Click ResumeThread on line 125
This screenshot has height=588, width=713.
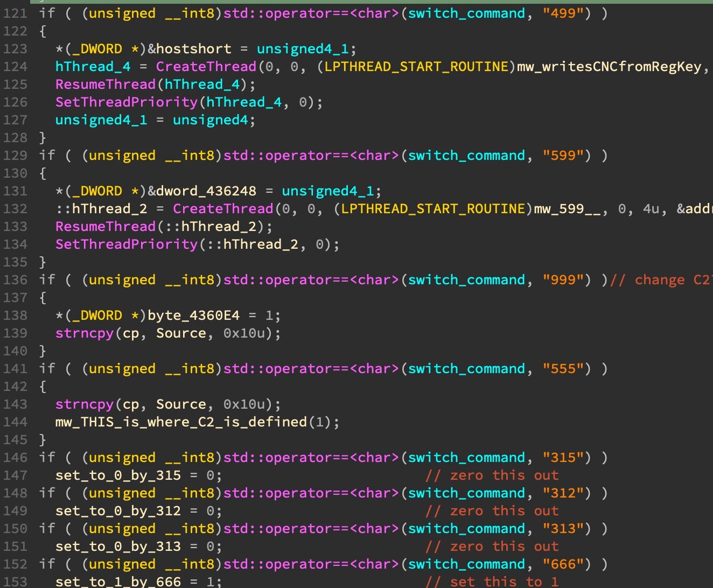pos(106,85)
